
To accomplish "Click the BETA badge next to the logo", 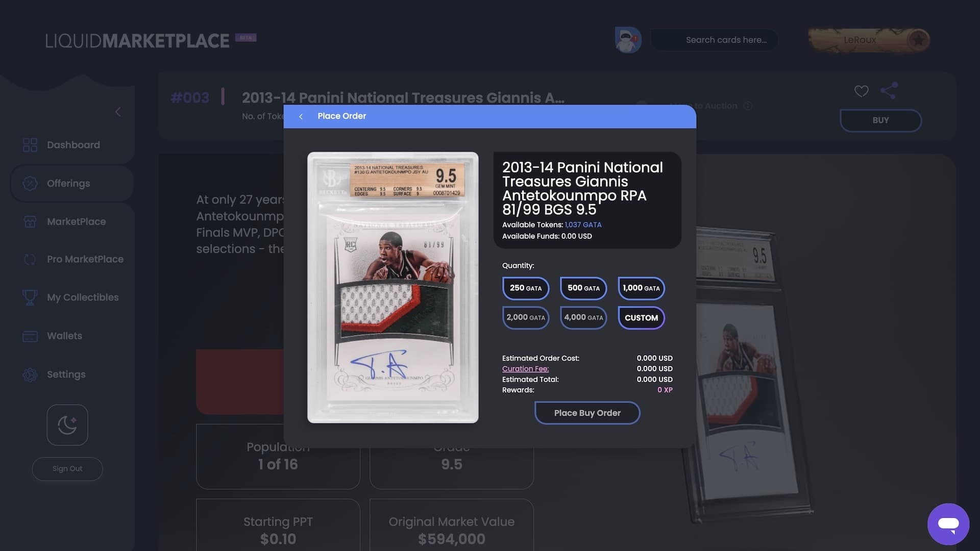I will click(246, 38).
